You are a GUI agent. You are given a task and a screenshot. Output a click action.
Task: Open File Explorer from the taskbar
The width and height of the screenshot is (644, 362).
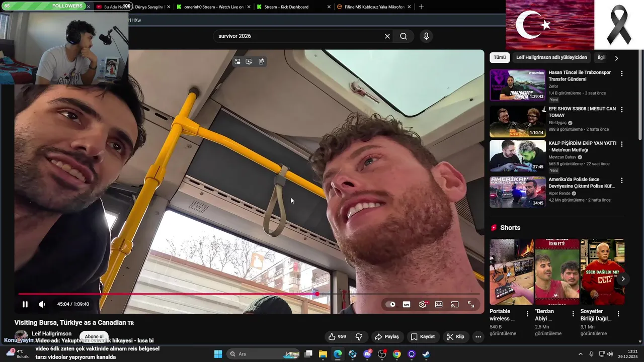[323, 354]
